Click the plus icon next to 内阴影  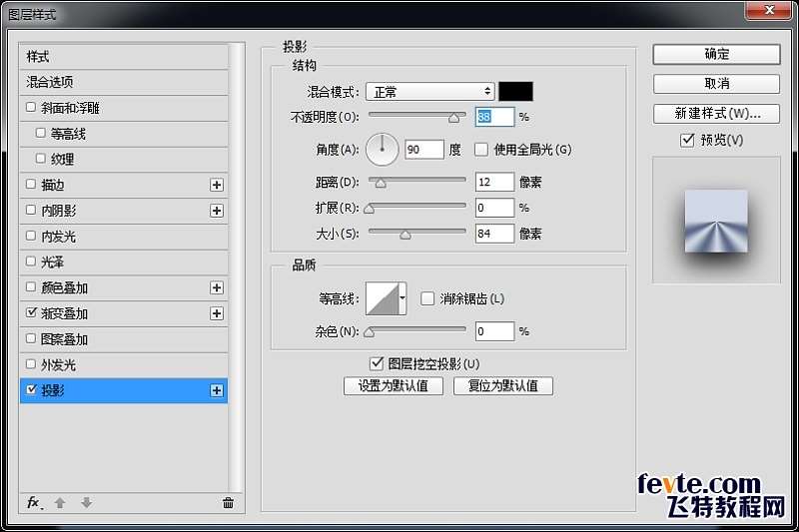pyautogui.click(x=217, y=211)
